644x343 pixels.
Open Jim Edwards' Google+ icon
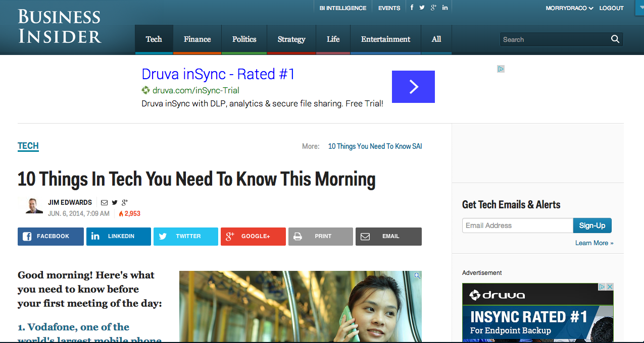125,202
